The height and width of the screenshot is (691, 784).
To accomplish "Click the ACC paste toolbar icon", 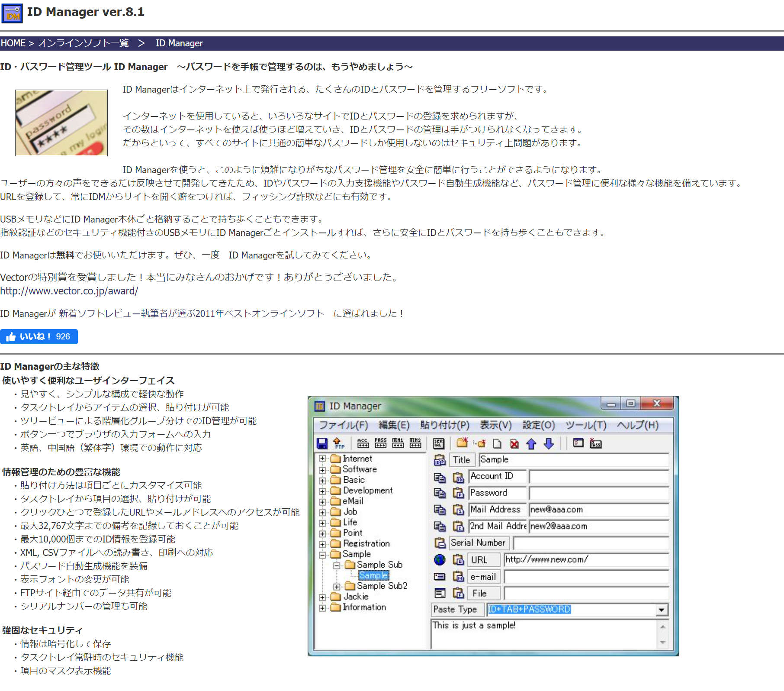I will (x=363, y=442).
